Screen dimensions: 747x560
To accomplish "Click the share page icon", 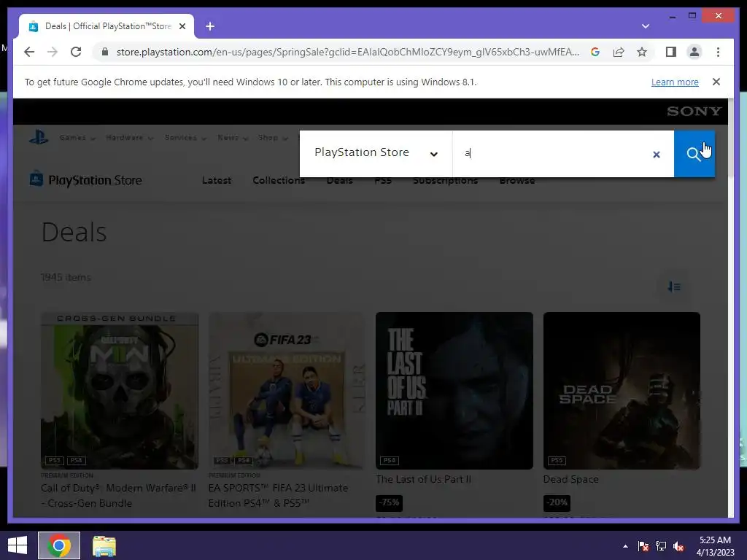I will click(619, 52).
